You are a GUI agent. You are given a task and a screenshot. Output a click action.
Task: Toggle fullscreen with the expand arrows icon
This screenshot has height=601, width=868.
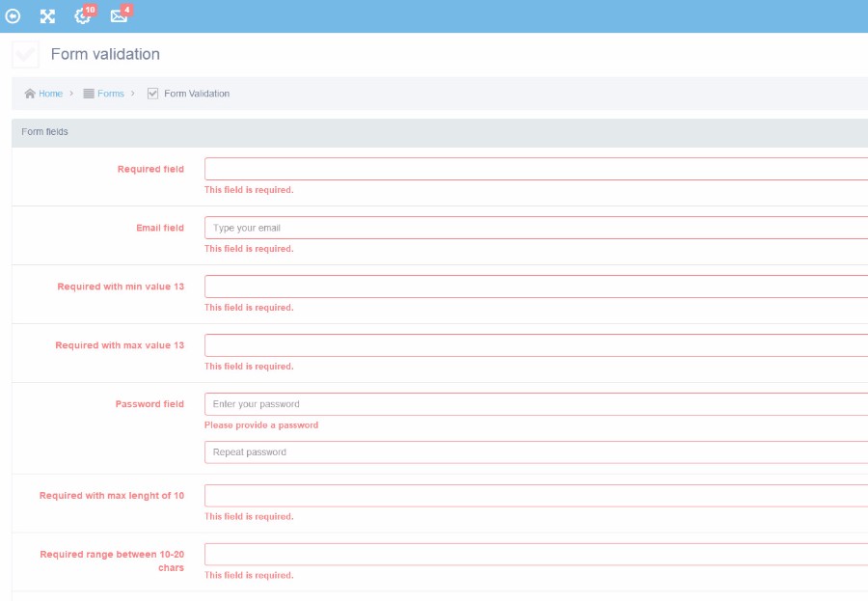coord(47,16)
